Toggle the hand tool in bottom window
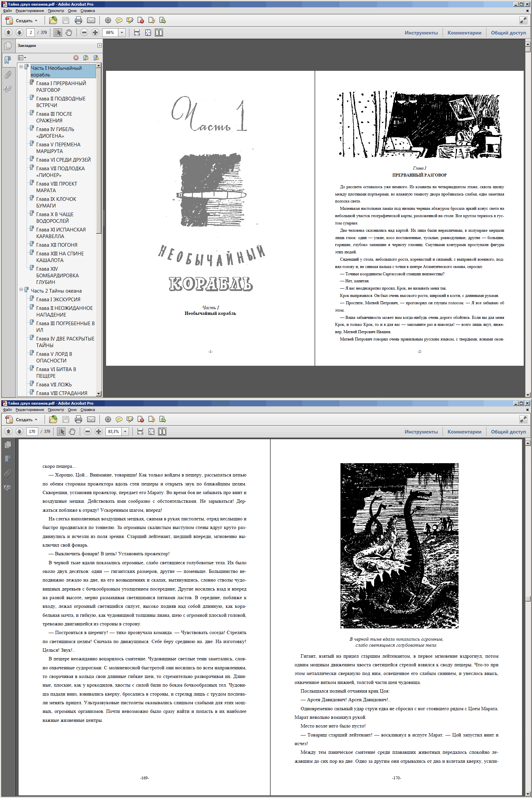This screenshot has width=532, height=798. click(72, 431)
